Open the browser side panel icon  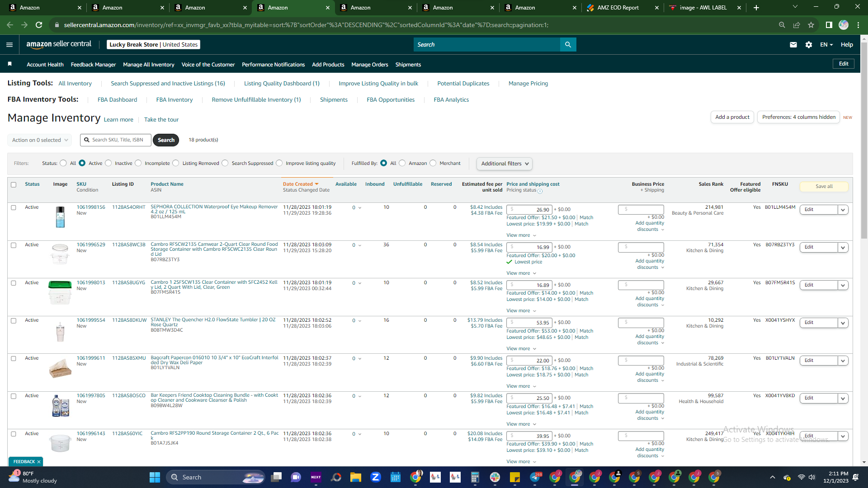coord(829,25)
